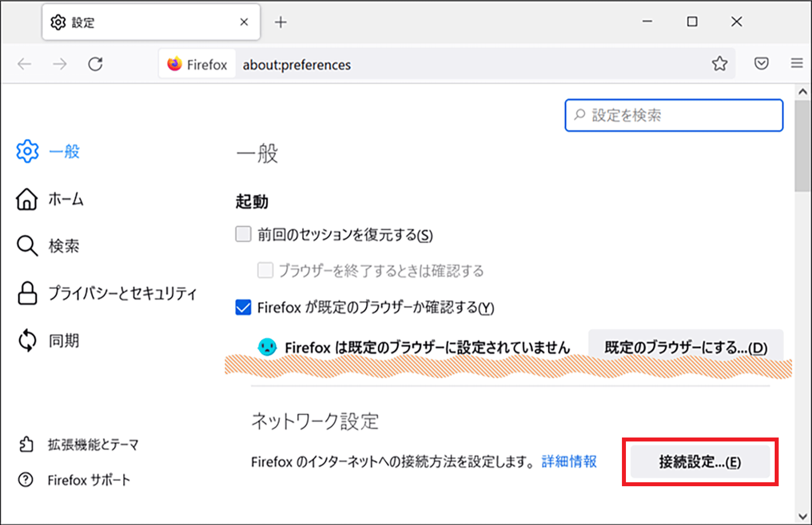Click the scrollbar down arrow
This screenshot has width=812, height=525.
coord(802,516)
